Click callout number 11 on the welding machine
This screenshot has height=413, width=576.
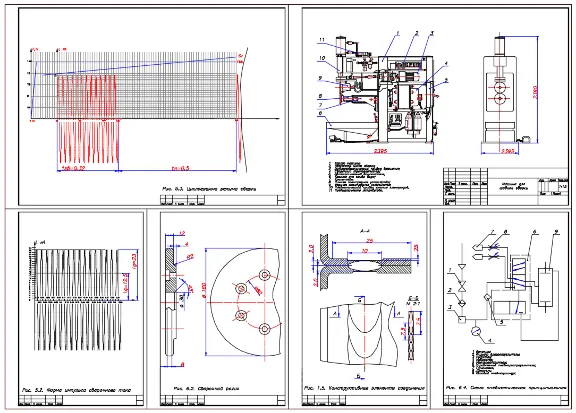pyautogui.click(x=322, y=39)
